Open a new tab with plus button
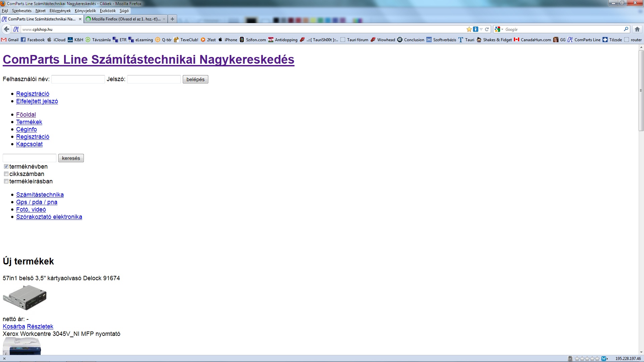This screenshot has width=644, height=362. pos(172,19)
